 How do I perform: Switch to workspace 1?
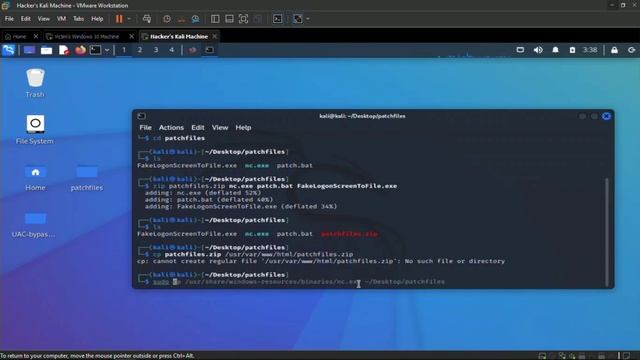(124, 50)
